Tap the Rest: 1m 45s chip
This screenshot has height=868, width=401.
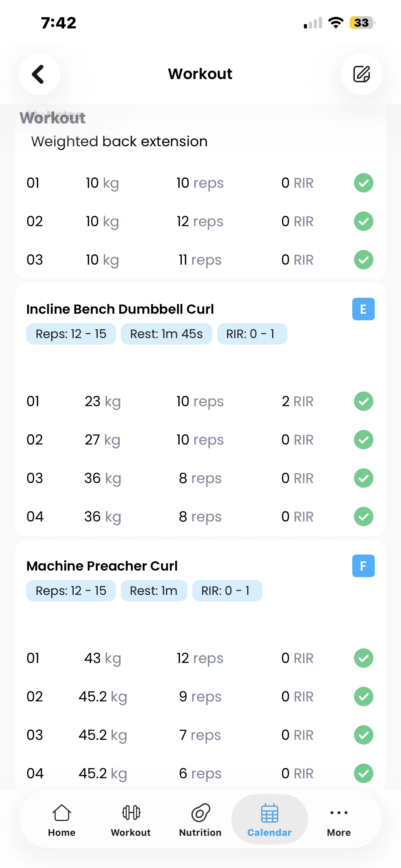click(x=166, y=334)
